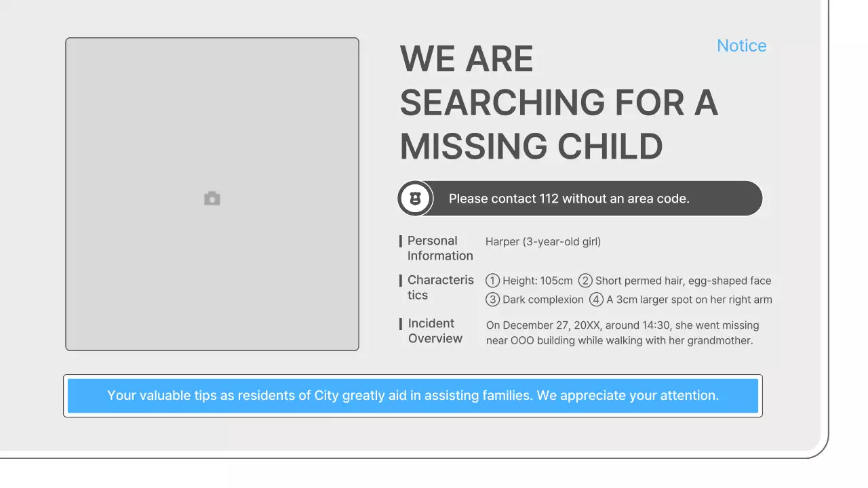The width and height of the screenshot is (868, 488).
Task: Select the "WE ARE SEARCHING FOR A MISSING CHILD" heading
Action: click(558, 102)
